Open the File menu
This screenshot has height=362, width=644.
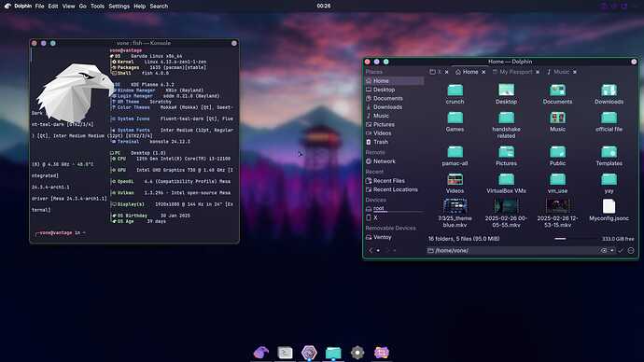tap(39, 7)
